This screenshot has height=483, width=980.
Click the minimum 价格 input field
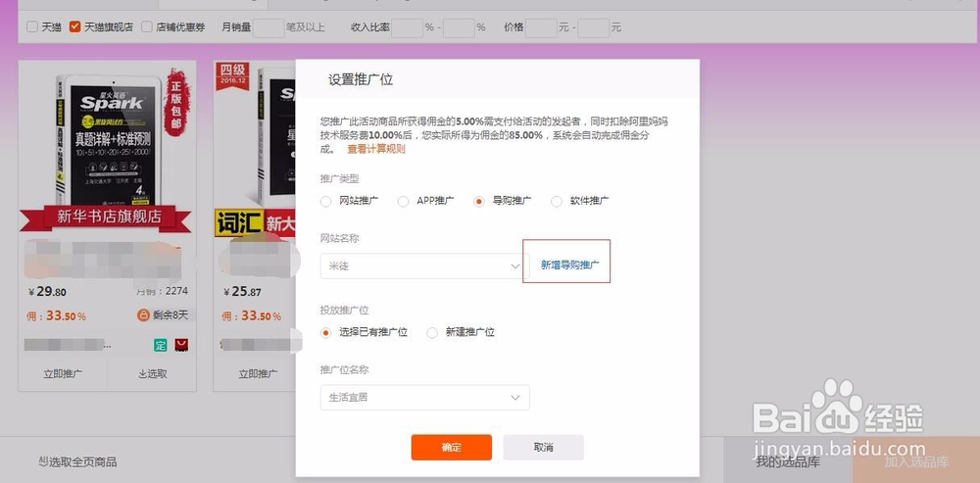[x=541, y=27]
